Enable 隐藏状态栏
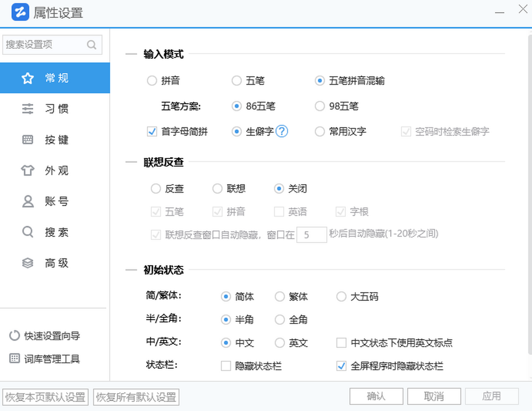 point(226,366)
